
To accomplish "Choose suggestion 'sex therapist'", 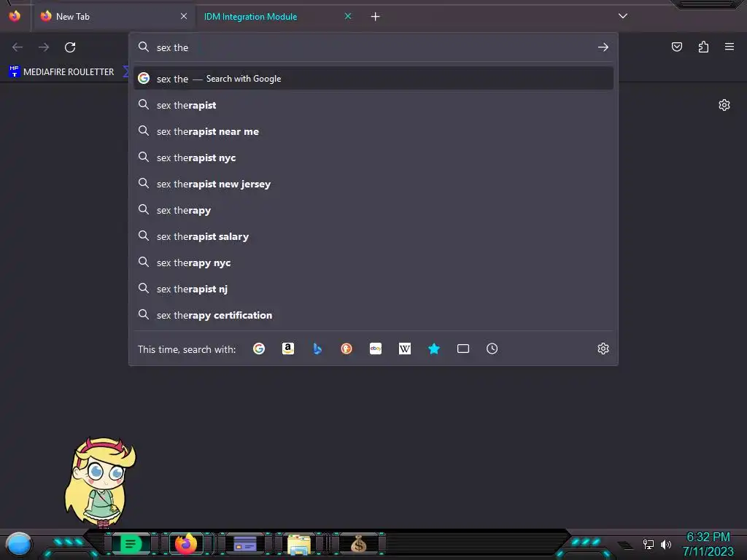I will point(373,105).
